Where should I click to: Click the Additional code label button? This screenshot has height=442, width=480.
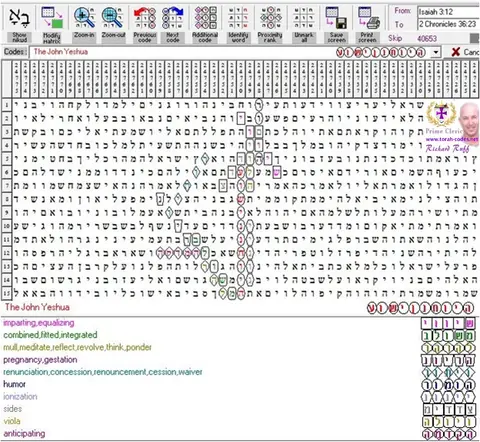(x=205, y=37)
